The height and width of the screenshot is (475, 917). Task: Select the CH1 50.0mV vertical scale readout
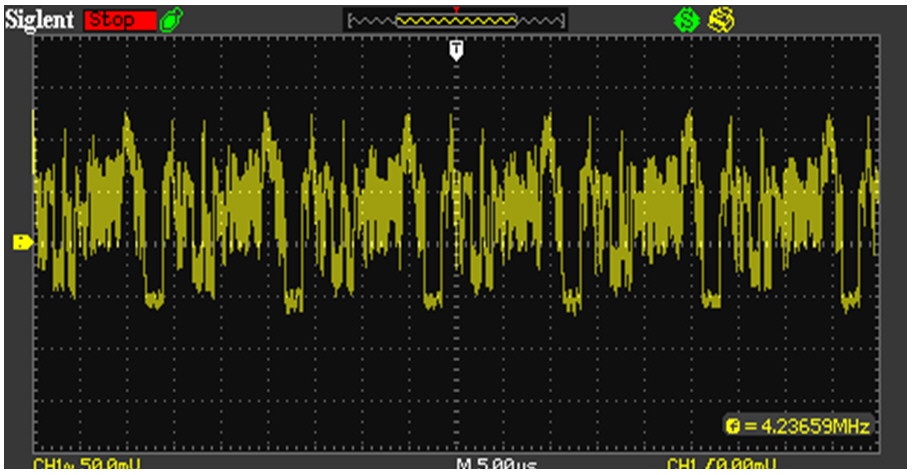[88, 465]
